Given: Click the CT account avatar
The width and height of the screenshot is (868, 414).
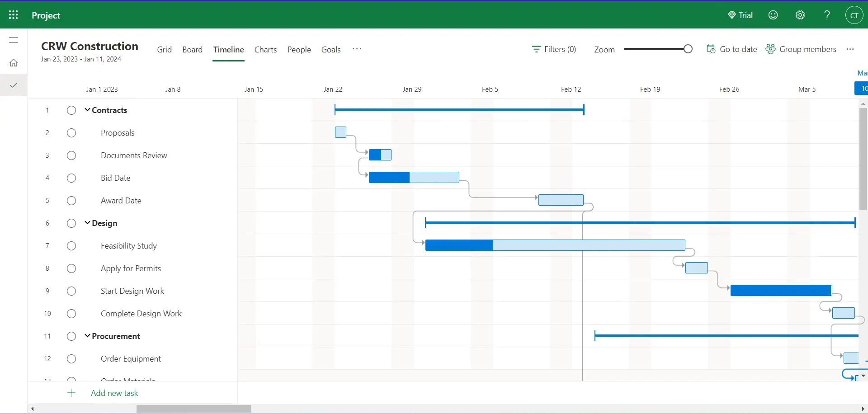Looking at the screenshot, I should point(854,14).
